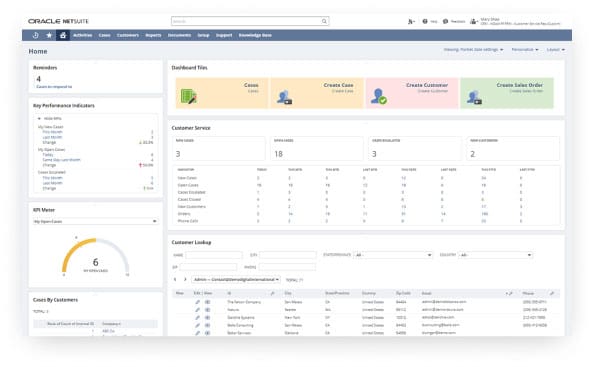Open the State/Province dropdown
Screen dimensions: 594x367
[x=393, y=255]
